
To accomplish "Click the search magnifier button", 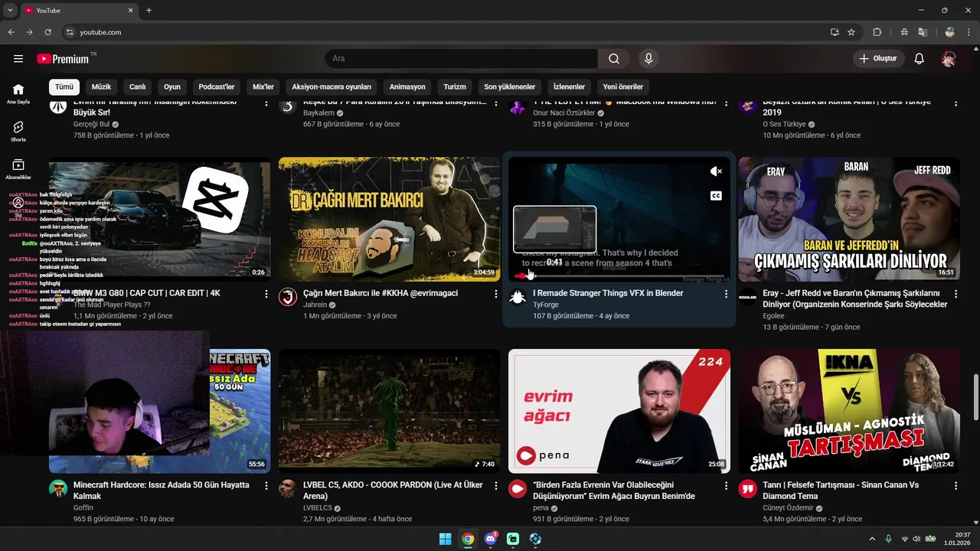I will tap(614, 59).
